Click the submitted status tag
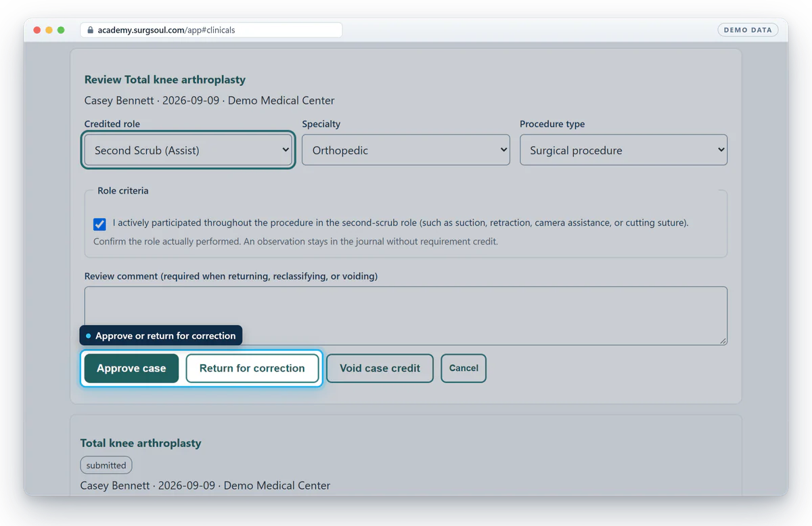 point(106,465)
